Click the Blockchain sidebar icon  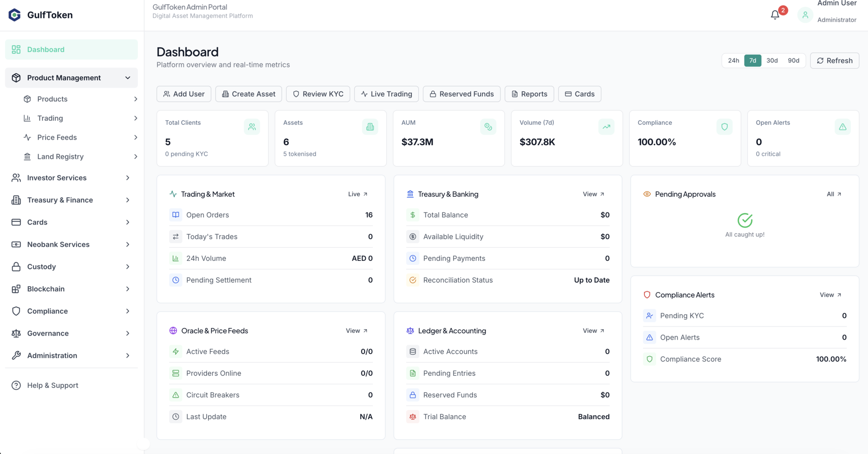(16, 288)
